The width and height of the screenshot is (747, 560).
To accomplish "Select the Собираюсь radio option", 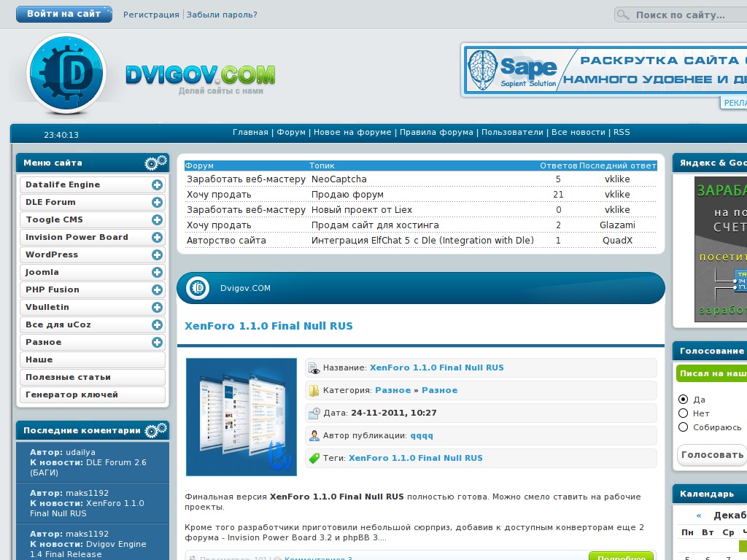I will (684, 427).
